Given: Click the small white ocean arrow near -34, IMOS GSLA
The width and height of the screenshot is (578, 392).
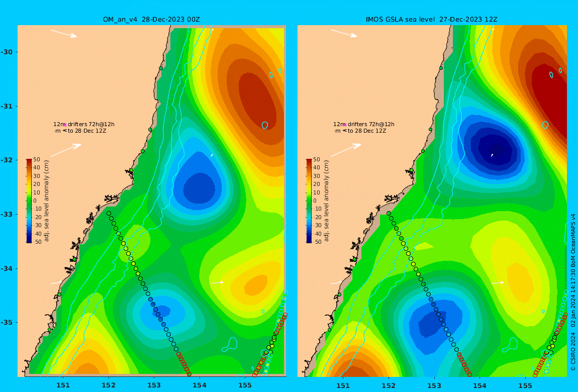Looking at the screenshot, I should coord(498,282).
